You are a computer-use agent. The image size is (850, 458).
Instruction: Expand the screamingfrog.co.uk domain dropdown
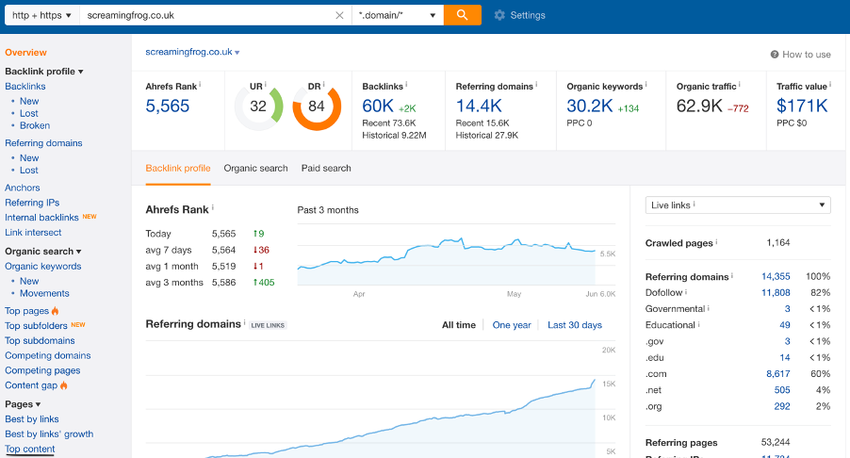coord(237,53)
